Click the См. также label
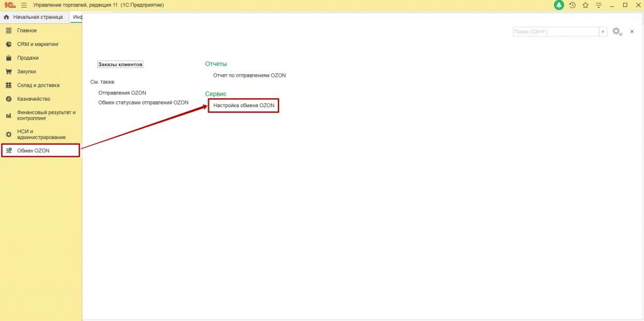 103,82
